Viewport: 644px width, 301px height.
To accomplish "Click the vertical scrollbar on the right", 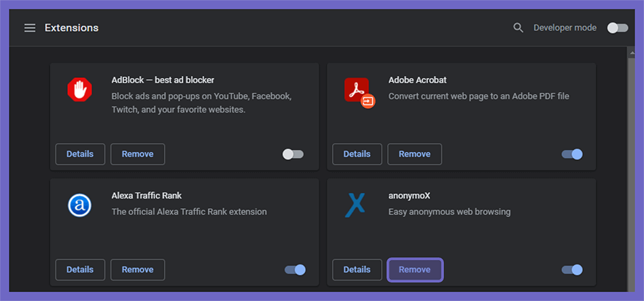I will [631, 169].
